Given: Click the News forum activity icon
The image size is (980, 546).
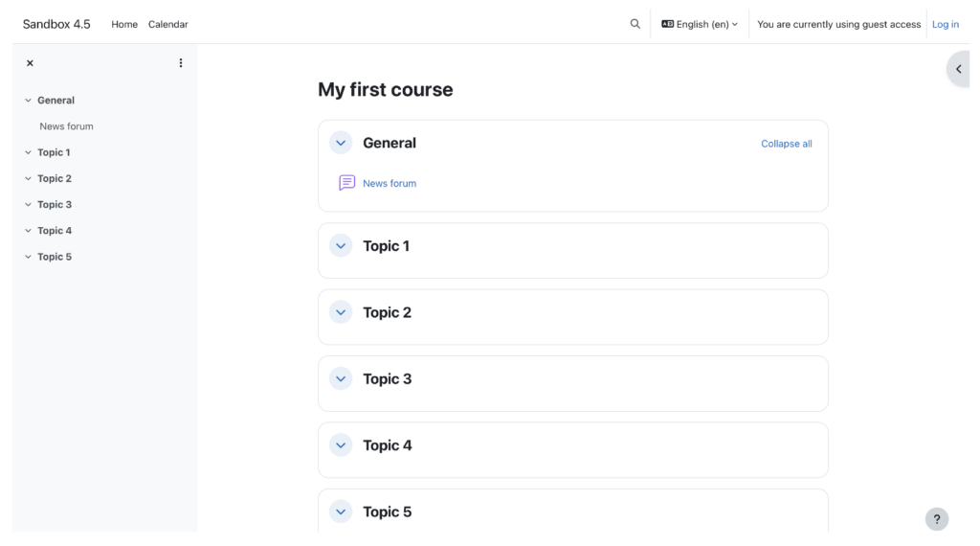Looking at the screenshot, I should click(x=346, y=183).
